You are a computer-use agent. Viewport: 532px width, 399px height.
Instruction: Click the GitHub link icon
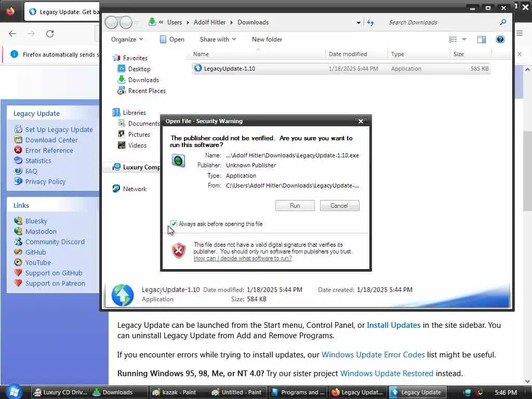tap(18, 252)
